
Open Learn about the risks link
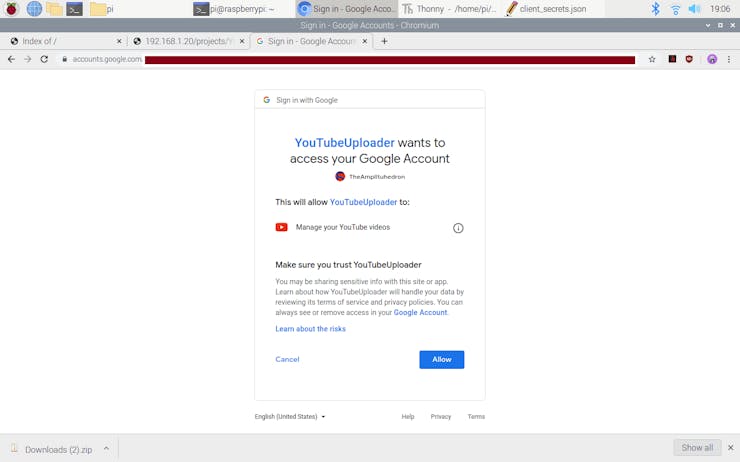click(310, 329)
